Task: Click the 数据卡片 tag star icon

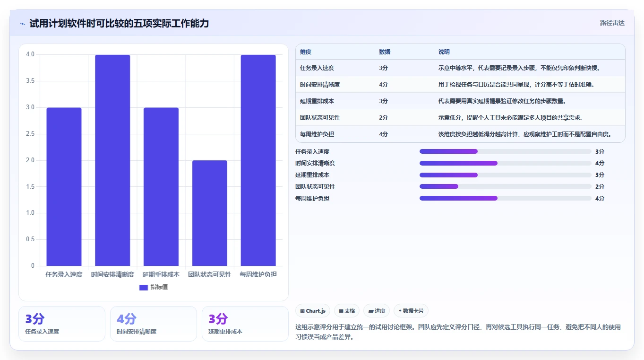Action: tap(400, 311)
